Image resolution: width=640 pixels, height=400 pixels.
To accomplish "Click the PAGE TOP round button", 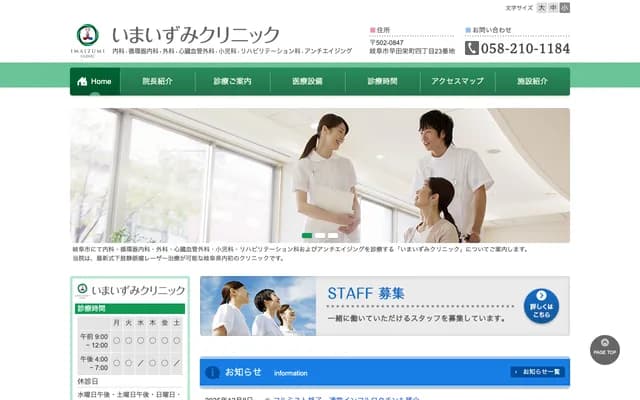I will (x=605, y=350).
